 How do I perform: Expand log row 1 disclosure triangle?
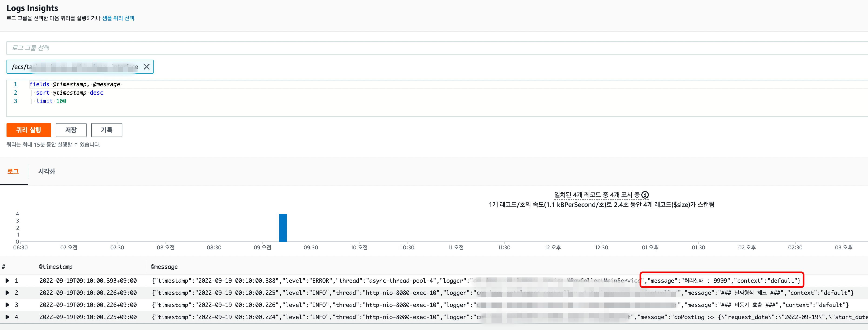pos(7,281)
